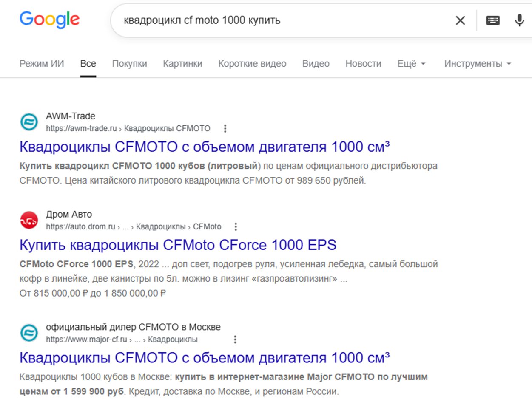The image size is (532, 399).
Task: Open Купить квадроциклы CFMoto CForce 1000 EPS
Action: point(178,245)
